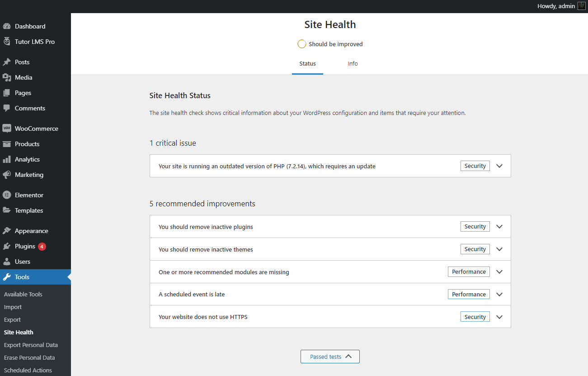Click the '1 critical issue' heading
Screen dimensions: 588x376
(173, 143)
